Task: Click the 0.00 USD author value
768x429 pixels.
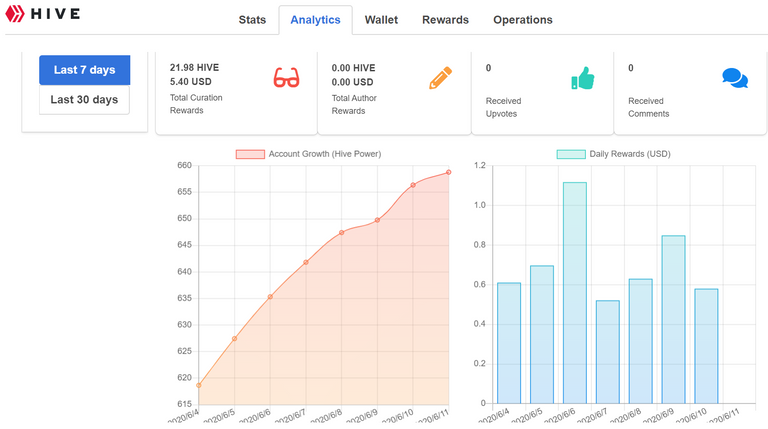Action: (352, 82)
